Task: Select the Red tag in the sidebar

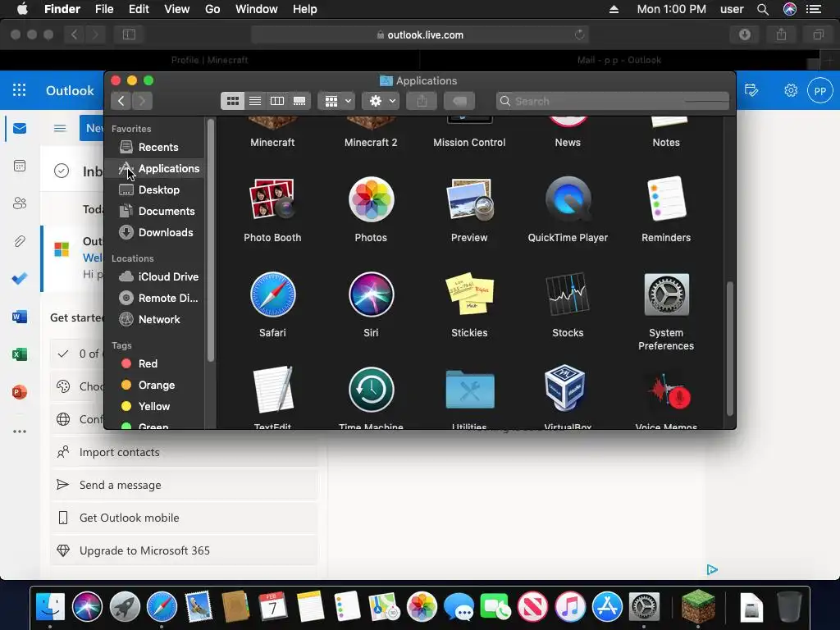Action: (155, 363)
